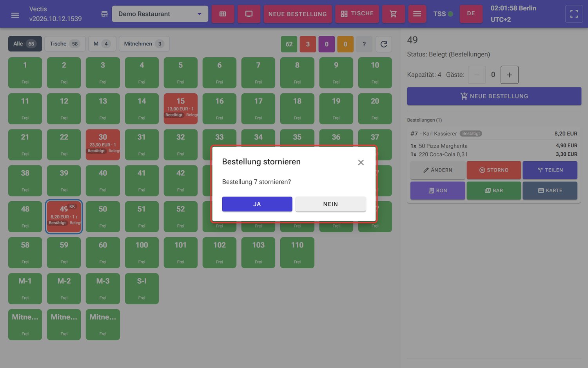Select the Tische filter tab
The image size is (588, 368).
point(65,44)
